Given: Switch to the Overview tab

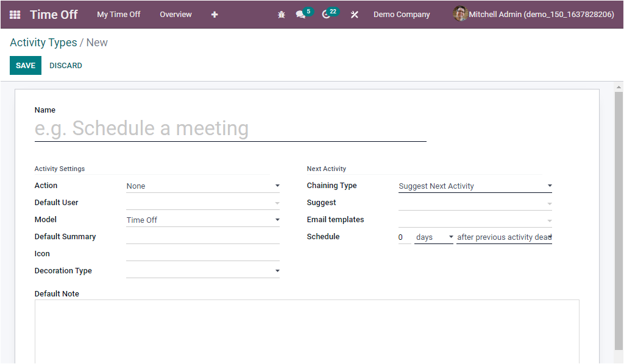Looking at the screenshot, I should [175, 14].
